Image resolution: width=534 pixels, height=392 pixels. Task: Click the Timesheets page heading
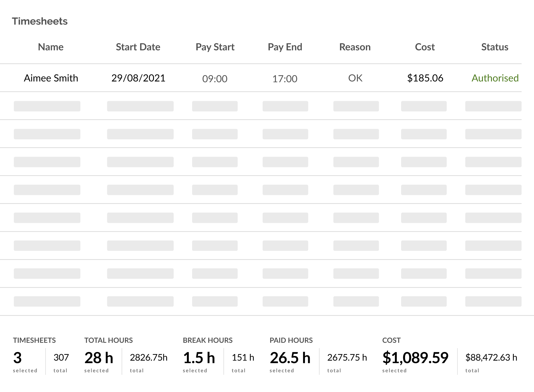point(40,21)
